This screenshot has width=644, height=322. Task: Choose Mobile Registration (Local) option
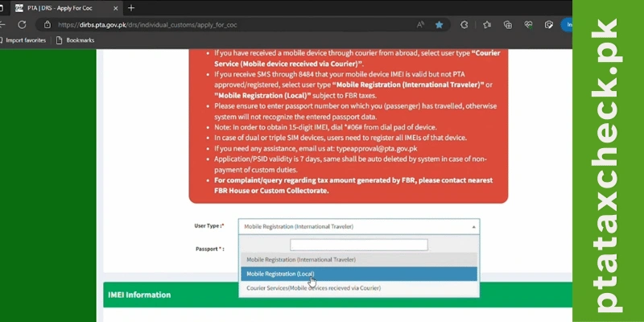[359, 274]
